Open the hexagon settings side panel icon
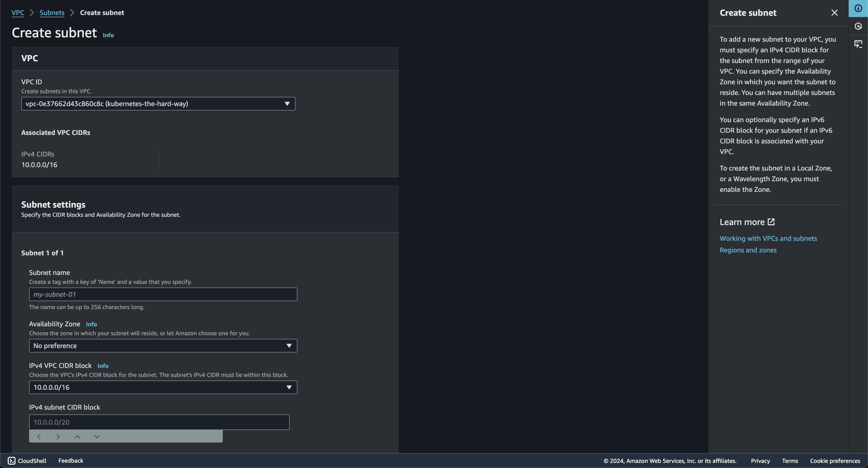868x468 pixels. point(858,26)
